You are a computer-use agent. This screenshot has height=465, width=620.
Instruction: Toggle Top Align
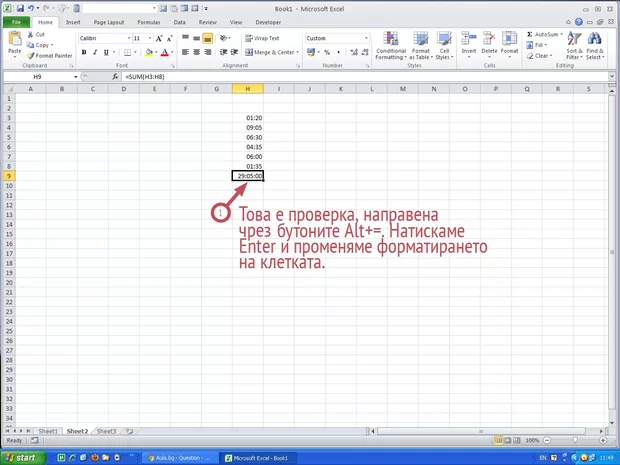(185, 38)
